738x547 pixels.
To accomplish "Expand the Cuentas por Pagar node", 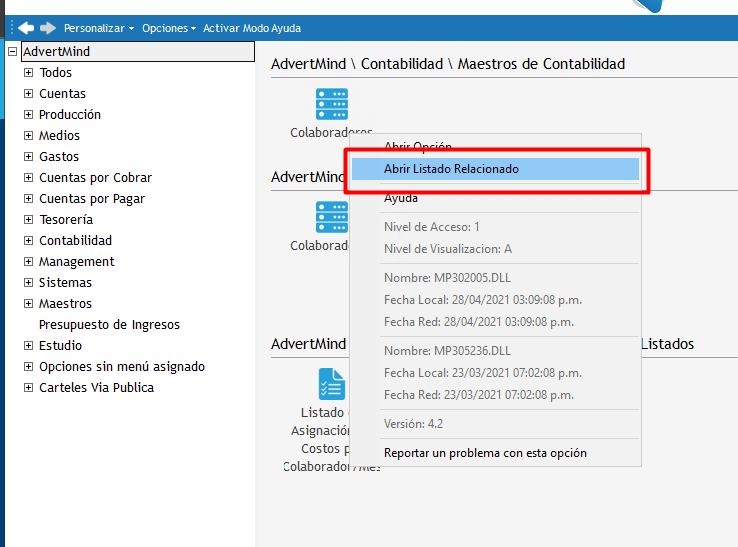I will (x=29, y=199).
